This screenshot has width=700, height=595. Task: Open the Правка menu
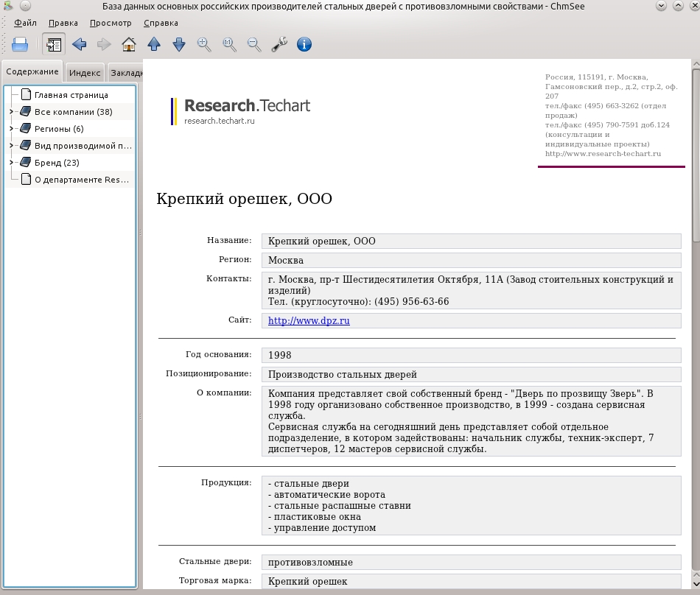click(63, 23)
